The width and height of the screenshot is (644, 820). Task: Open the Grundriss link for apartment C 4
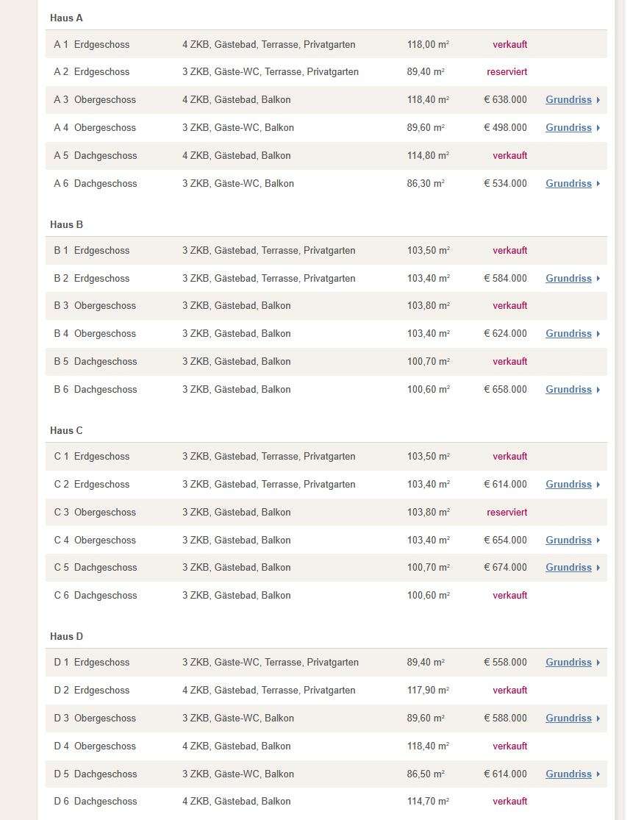click(568, 541)
